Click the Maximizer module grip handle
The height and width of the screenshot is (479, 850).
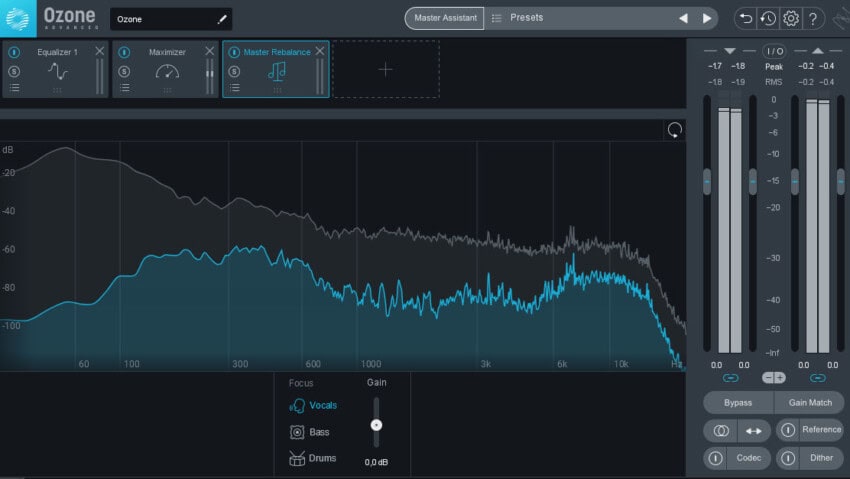(x=167, y=90)
